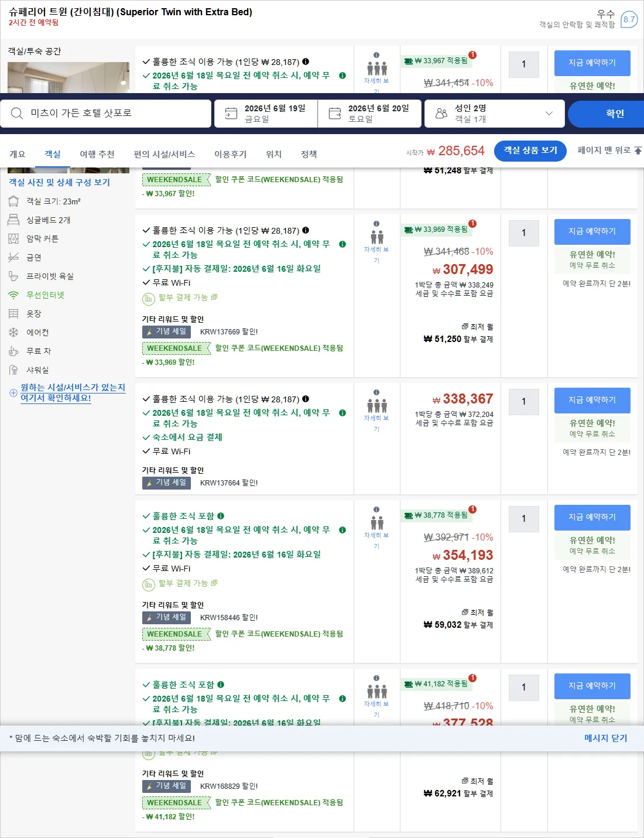Open the room quantity dropdown for the ₩354,193 offer
The image size is (644, 838).
524,519
